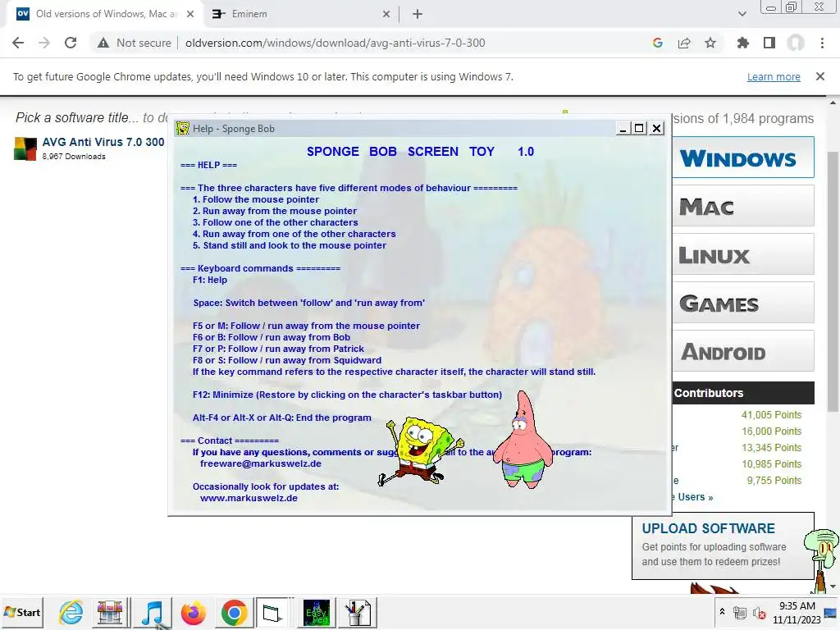
Task: Click the AVG Anti Virus 7.0 300 title
Action: pos(103,142)
